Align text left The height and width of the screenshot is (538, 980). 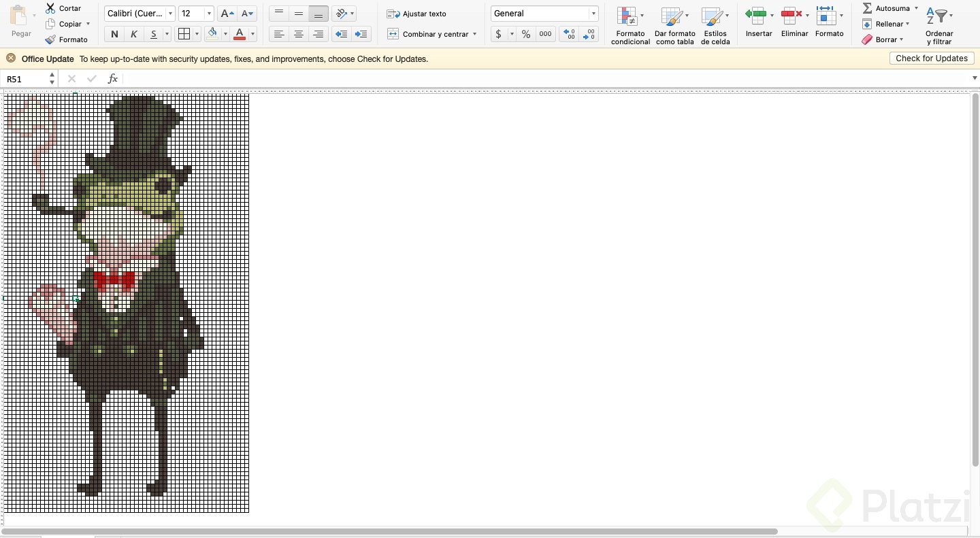tap(278, 34)
